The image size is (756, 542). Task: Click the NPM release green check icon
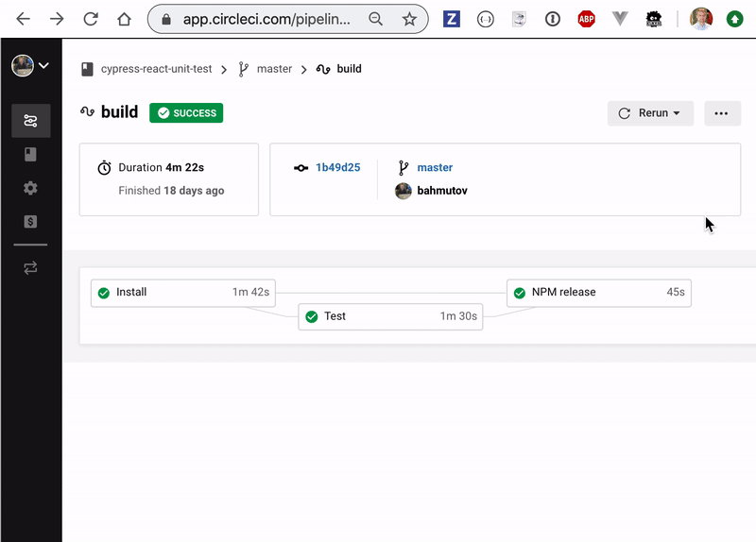click(x=520, y=293)
